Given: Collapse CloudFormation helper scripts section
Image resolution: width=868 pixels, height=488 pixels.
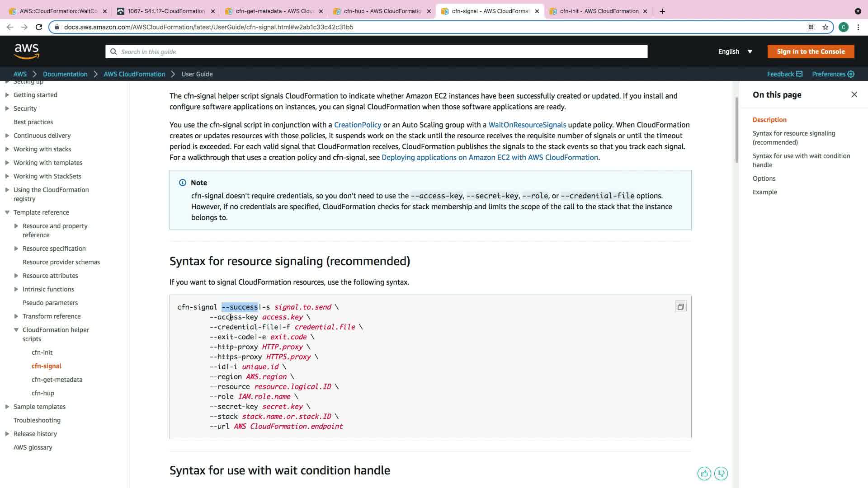Looking at the screenshot, I should pyautogui.click(x=16, y=330).
